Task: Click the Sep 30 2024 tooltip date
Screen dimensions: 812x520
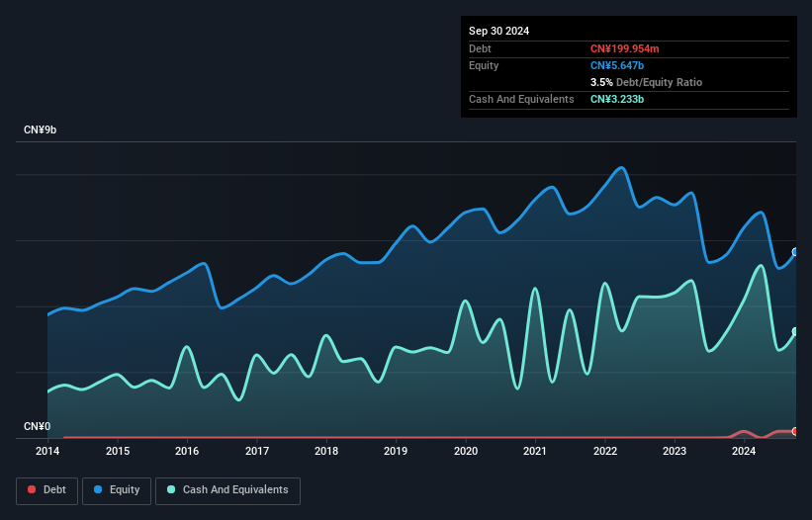Action: [498, 31]
